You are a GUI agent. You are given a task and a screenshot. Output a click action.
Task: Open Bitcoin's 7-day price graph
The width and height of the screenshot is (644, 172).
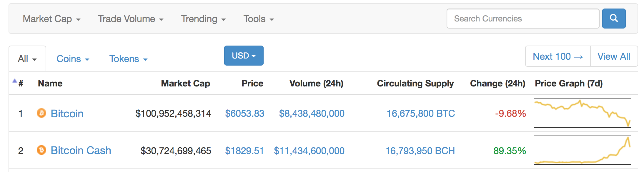pyautogui.click(x=582, y=113)
